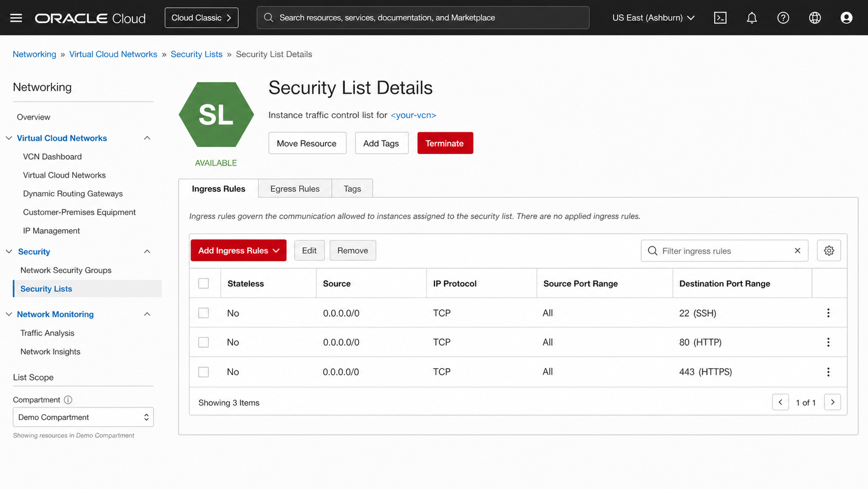Screen dimensions: 868x489
Task: Select all ingress rules checkbox
Action: click(204, 283)
